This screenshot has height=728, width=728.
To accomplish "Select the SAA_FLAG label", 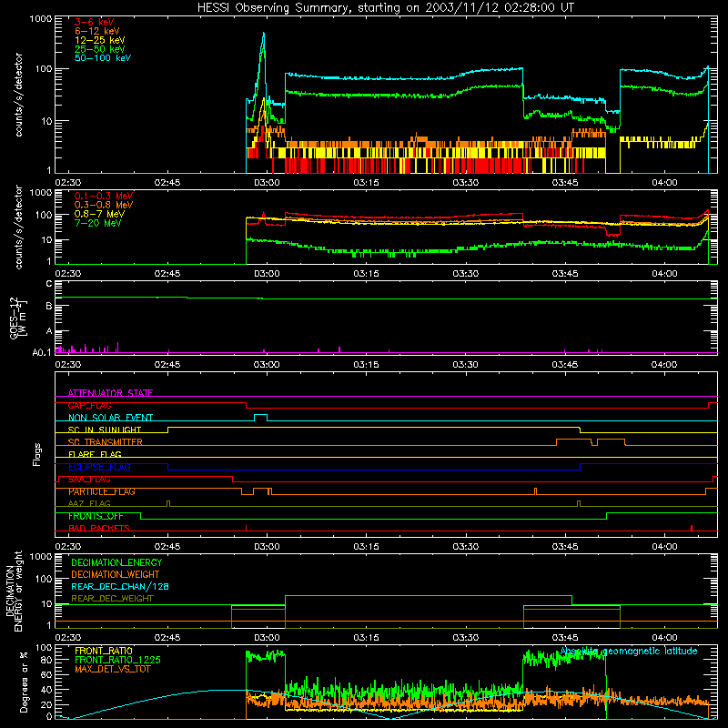I will [x=89, y=480].
